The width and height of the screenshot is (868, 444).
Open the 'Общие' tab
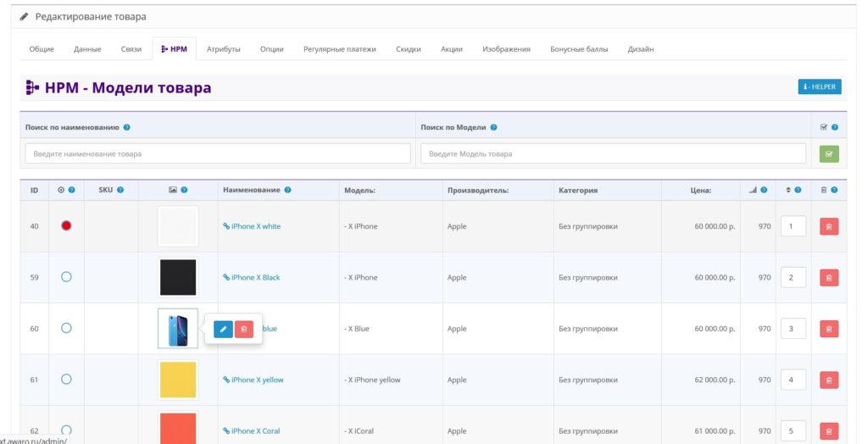[42, 48]
